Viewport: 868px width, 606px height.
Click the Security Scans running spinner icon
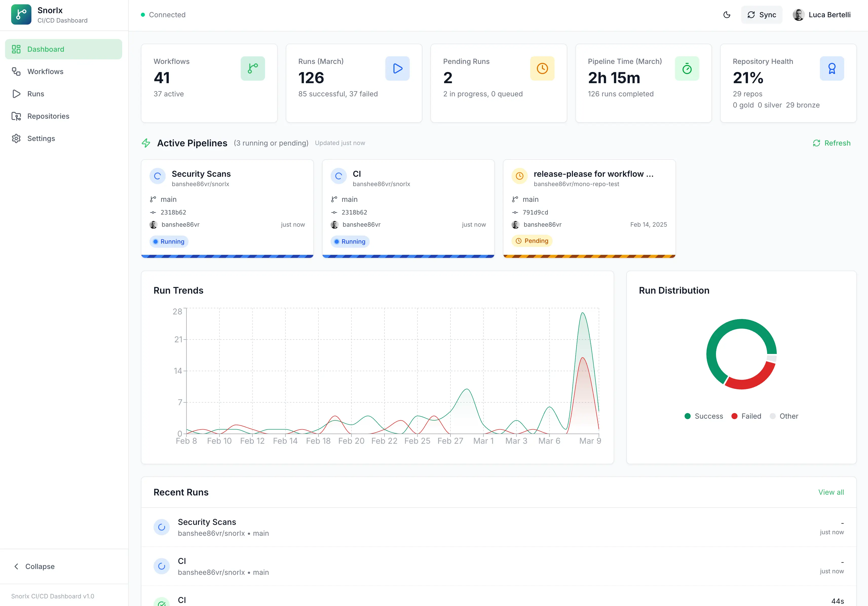(x=158, y=176)
